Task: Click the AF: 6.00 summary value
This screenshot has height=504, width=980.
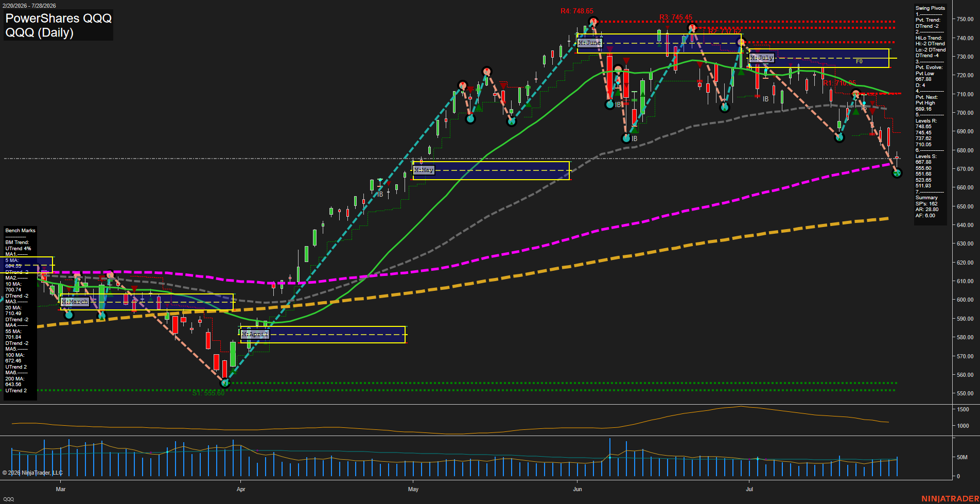Action: (x=925, y=216)
